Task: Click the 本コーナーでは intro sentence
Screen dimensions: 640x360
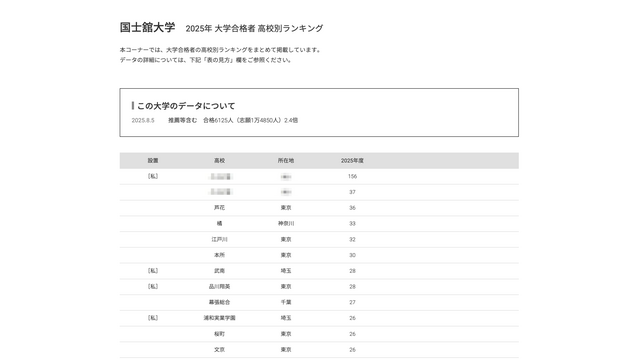Action: tap(221, 50)
